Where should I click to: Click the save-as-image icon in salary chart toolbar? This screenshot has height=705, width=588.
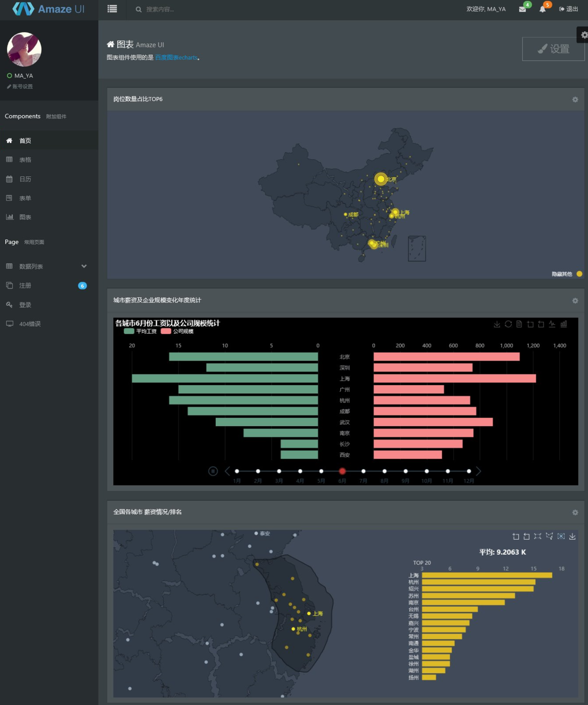pos(497,324)
